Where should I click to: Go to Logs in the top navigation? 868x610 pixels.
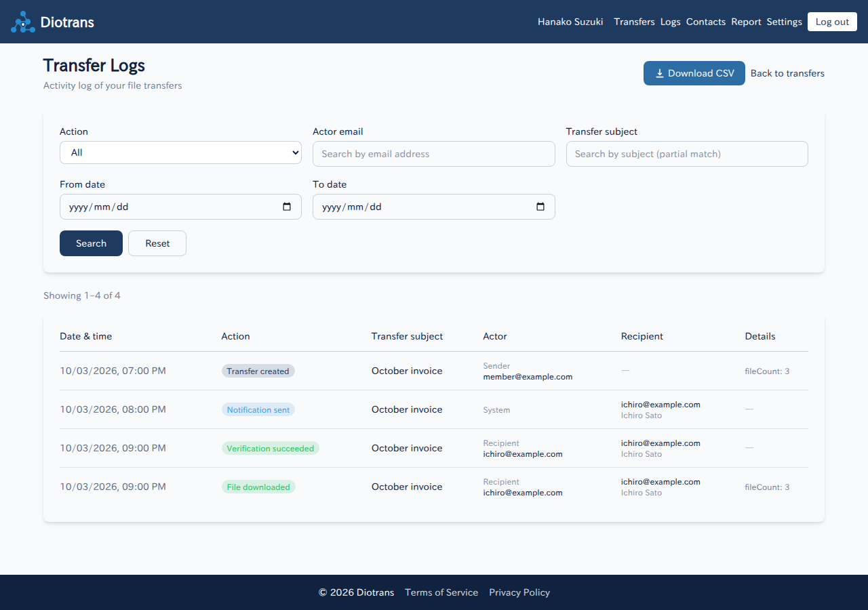click(670, 22)
